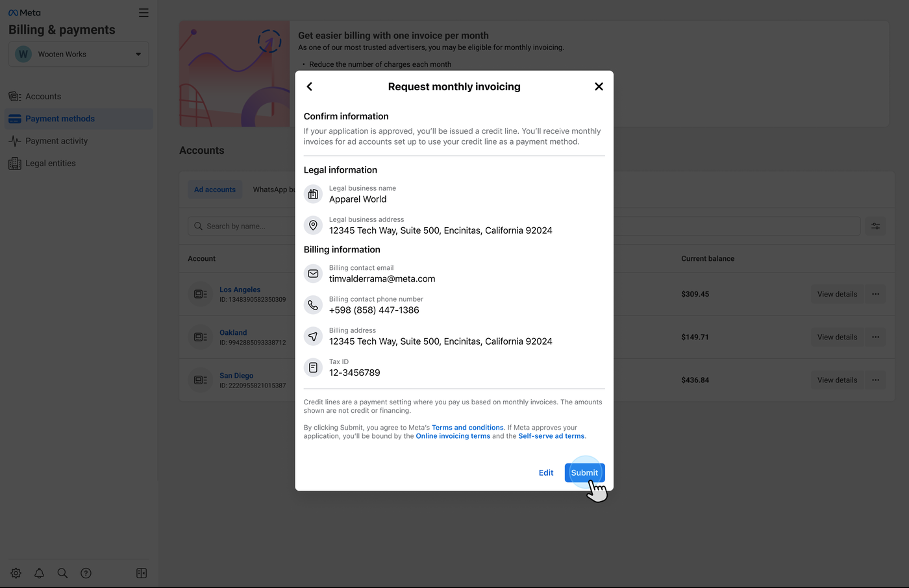Click the Account column header
909x588 pixels.
(201, 258)
